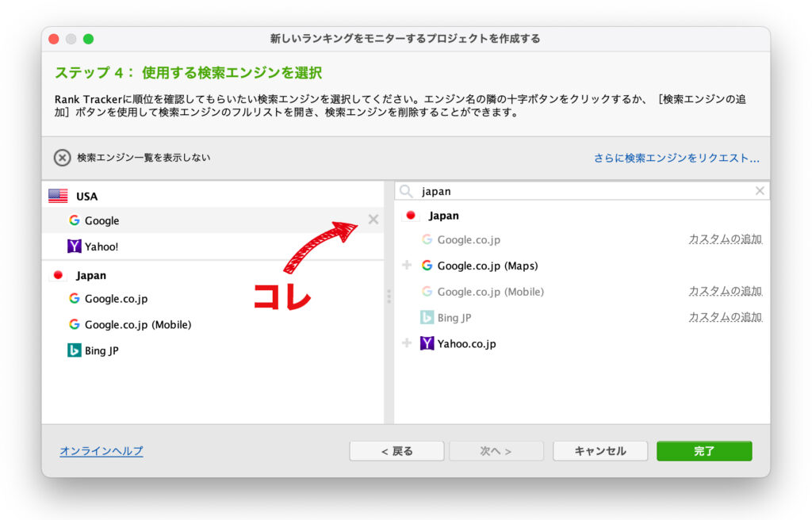
Task: Close the dialog with the red button
Action: point(54,39)
